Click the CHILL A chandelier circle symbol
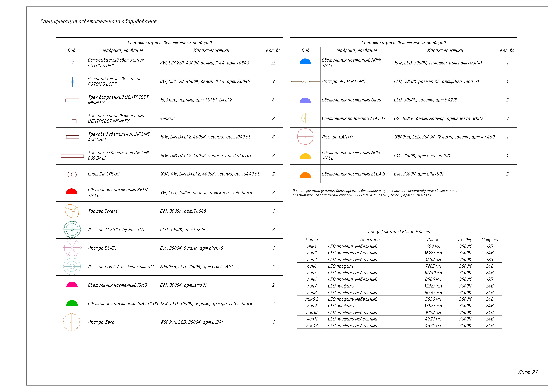Image resolution: width=555 pixels, height=392 pixels. (72, 266)
